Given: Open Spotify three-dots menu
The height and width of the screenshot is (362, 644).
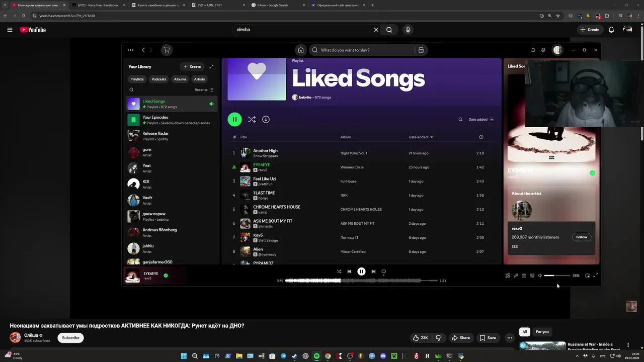Looking at the screenshot, I should [130, 50].
